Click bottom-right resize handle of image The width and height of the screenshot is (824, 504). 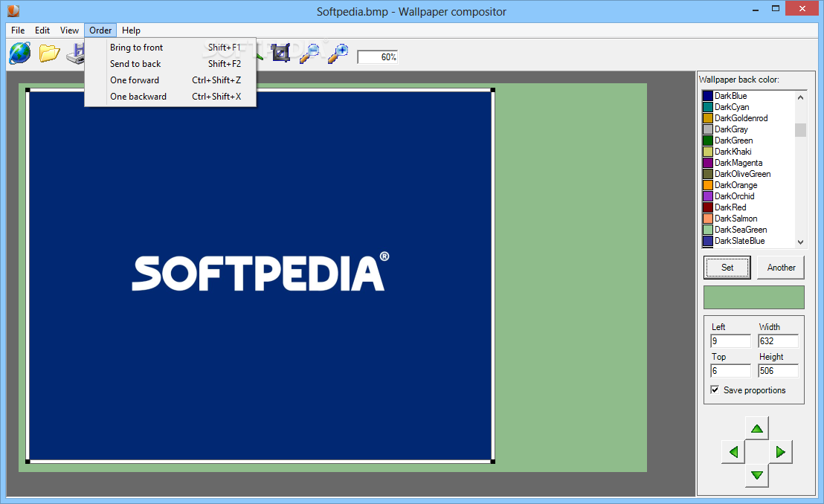pyautogui.click(x=493, y=462)
